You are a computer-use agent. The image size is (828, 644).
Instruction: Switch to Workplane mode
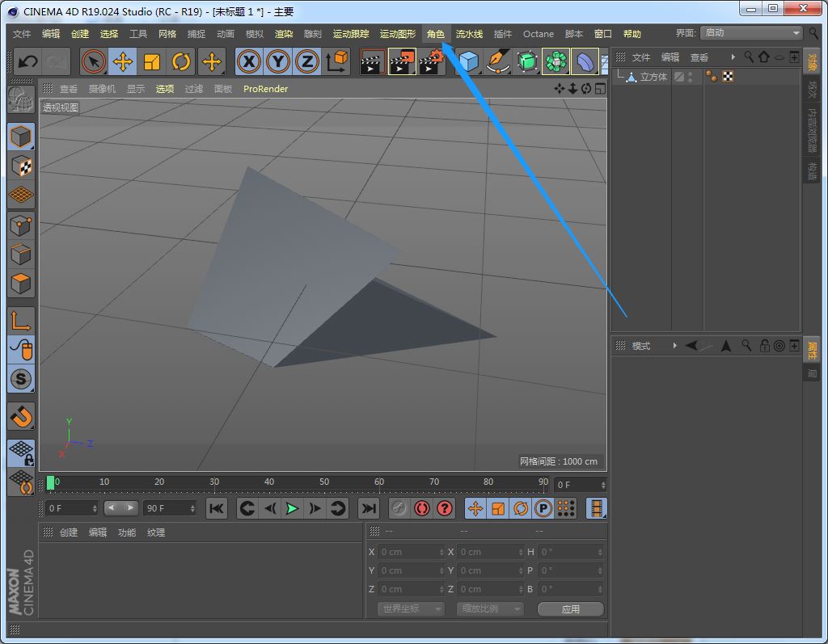click(x=20, y=196)
